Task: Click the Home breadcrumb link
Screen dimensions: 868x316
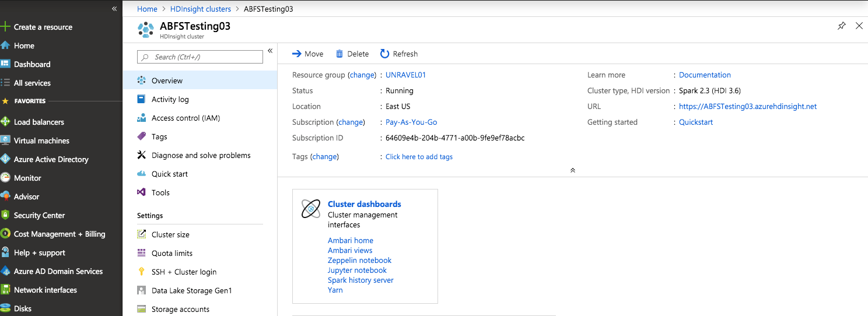Action: click(x=147, y=9)
